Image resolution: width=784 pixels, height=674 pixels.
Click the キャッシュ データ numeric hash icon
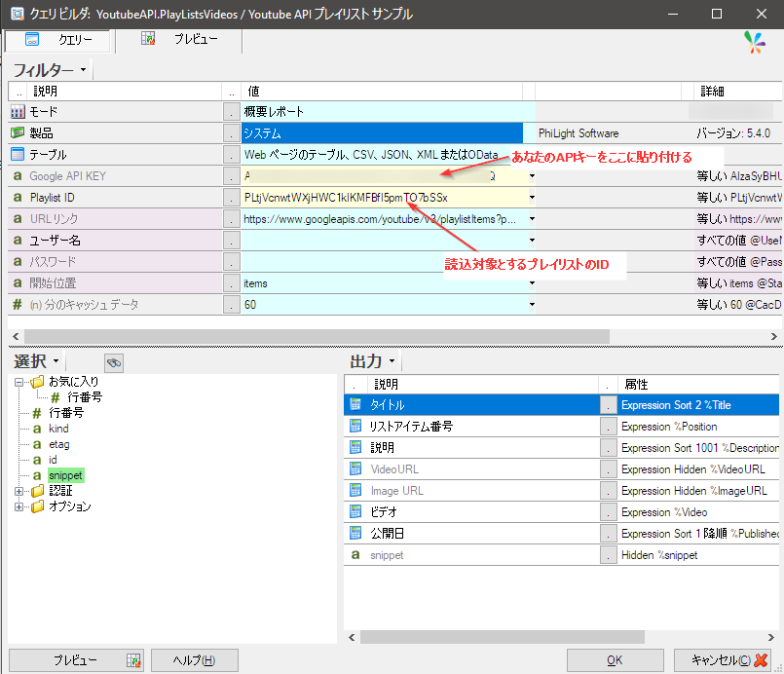(x=18, y=305)
